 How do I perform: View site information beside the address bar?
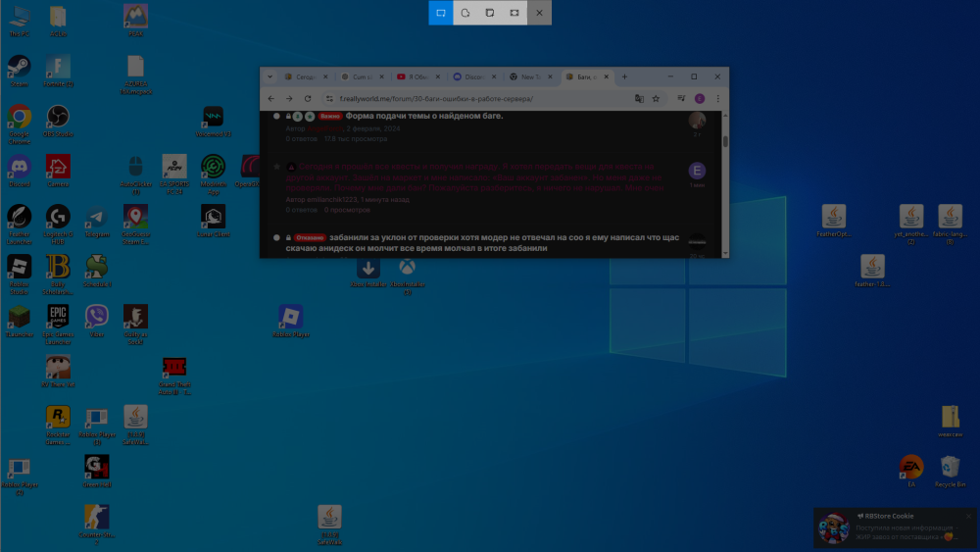coord(329,99)
